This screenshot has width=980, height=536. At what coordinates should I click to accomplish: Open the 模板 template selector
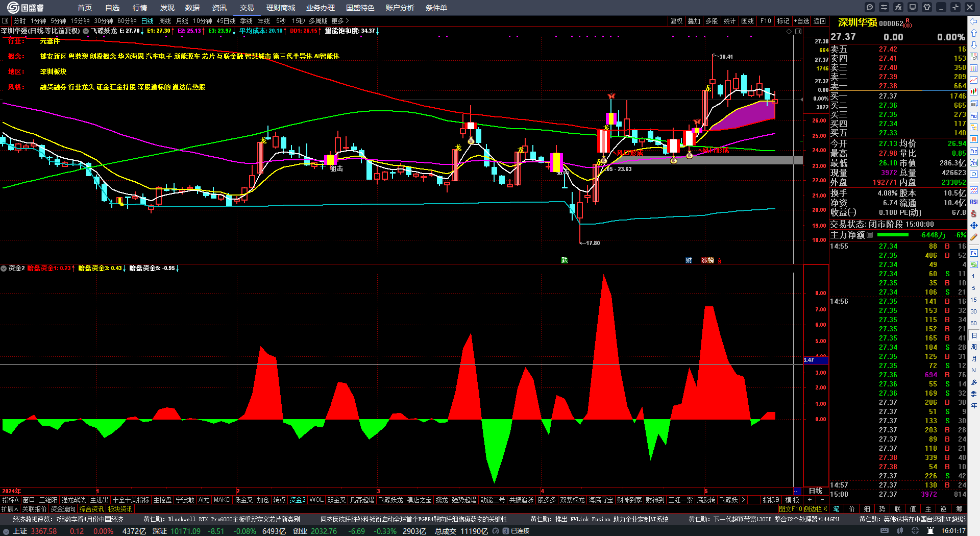tap(792, 500)
